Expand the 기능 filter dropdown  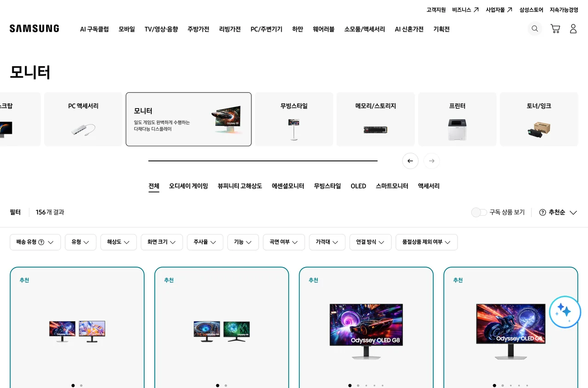(243, 242)
